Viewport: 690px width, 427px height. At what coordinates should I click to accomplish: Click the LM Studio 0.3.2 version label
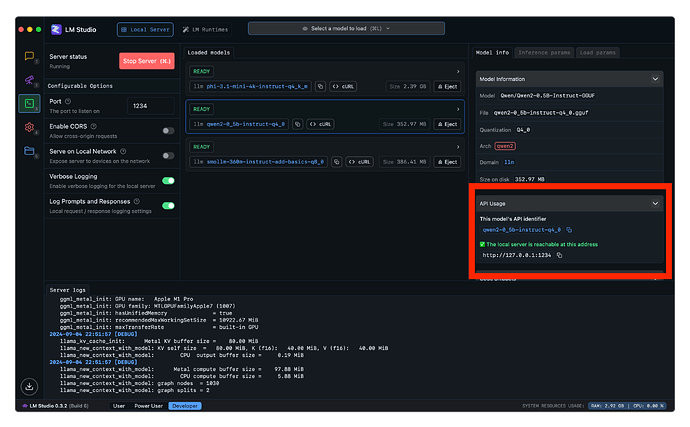[56, 406]
